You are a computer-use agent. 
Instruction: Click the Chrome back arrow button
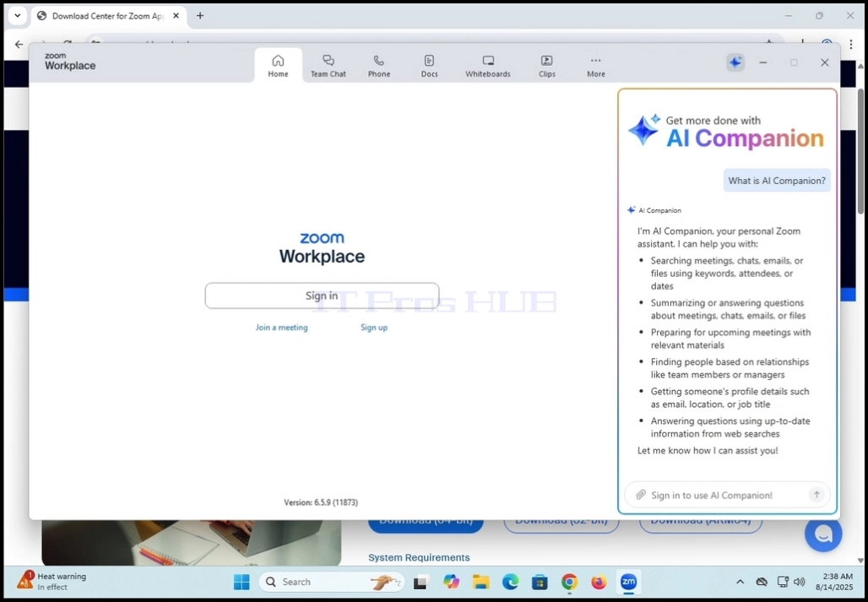(19, 44)
